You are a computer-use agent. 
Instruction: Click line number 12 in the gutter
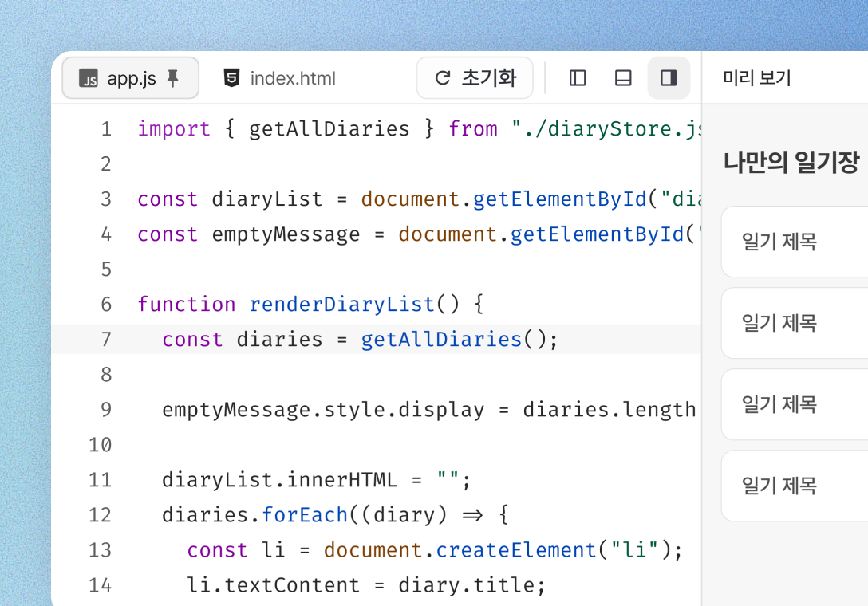100,515
